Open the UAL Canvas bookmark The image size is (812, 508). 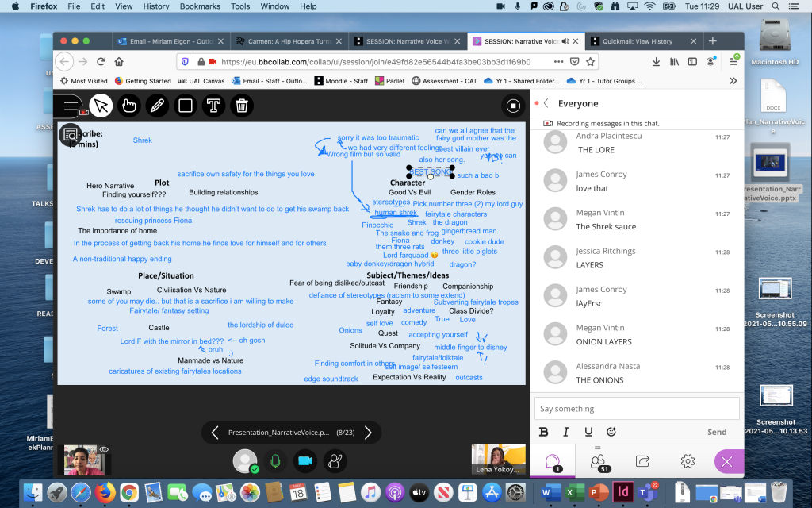(201, 81)
